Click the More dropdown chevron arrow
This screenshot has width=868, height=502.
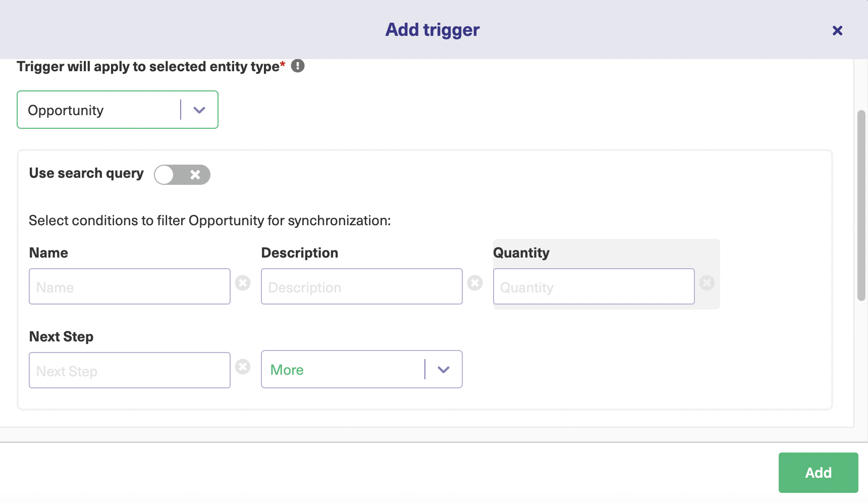click(444, 370)
